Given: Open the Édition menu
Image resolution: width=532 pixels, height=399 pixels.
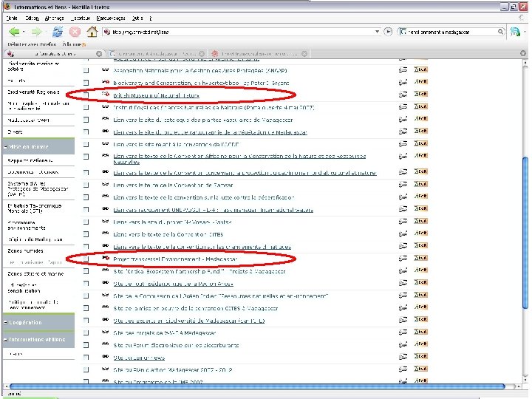Looking at the screenshot, I should click(32, 18).
